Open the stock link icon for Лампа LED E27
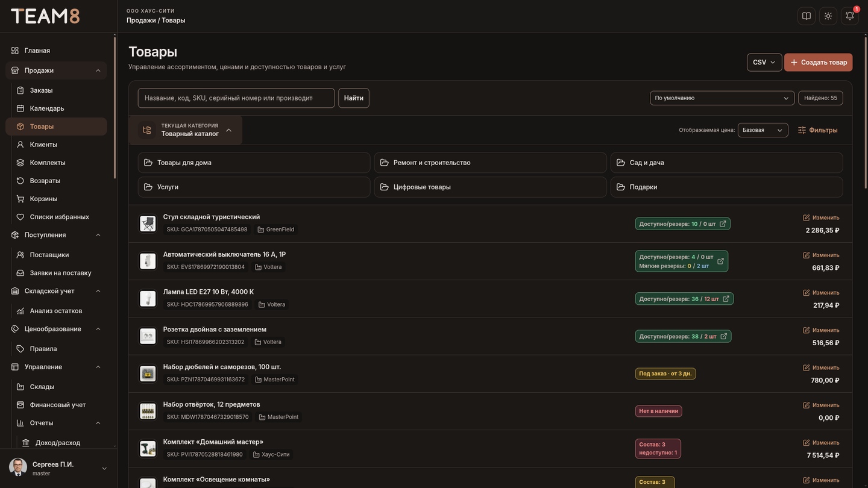The height and width of the screenshot is (488, 868). pyautogui.click(x=726, y=299)
